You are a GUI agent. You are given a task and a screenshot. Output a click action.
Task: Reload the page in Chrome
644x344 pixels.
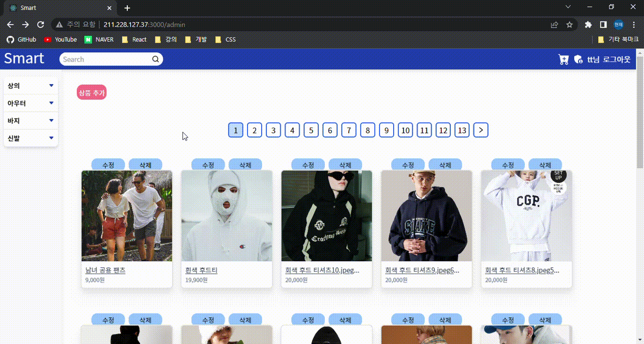click(41, 24)
